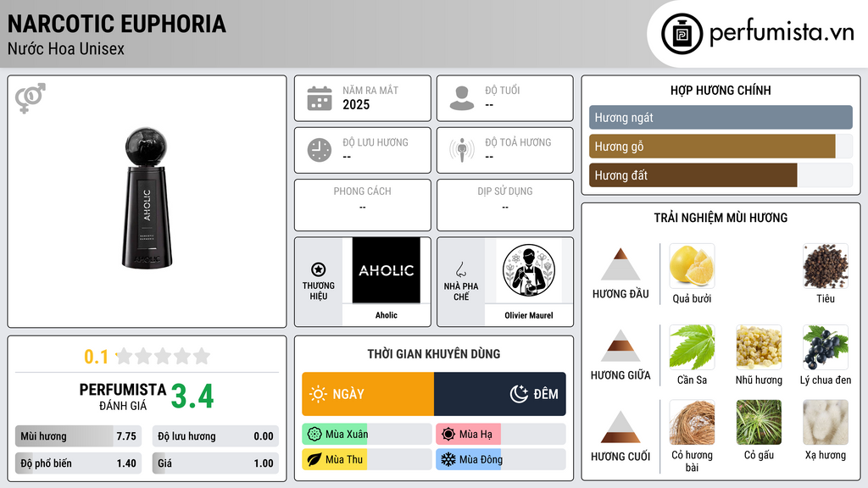Click the 2025 release year value
The height and width of the screenshot is (488, 868).
pyautogui.click(x=356, y=104)
